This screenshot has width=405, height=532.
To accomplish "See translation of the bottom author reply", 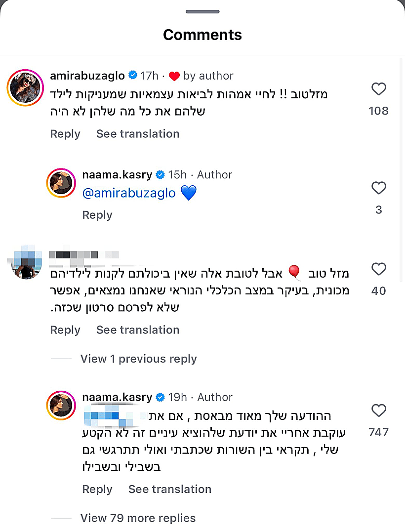I will (170, 489).
